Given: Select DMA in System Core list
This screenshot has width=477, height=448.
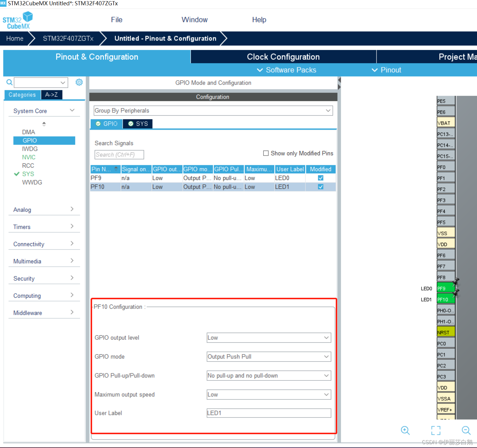Looking at the screenshot, I should (x=28, y=132).
